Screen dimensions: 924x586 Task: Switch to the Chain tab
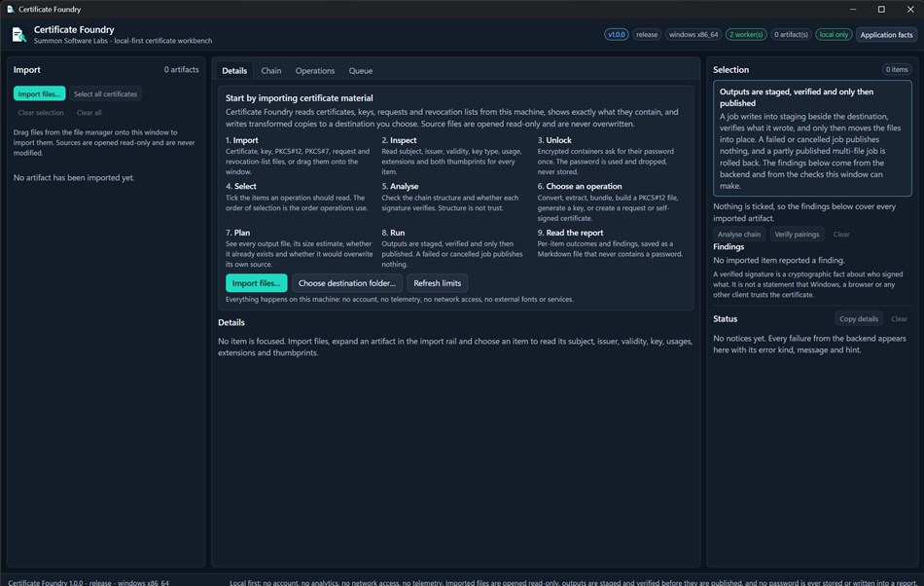click(271, 71)
